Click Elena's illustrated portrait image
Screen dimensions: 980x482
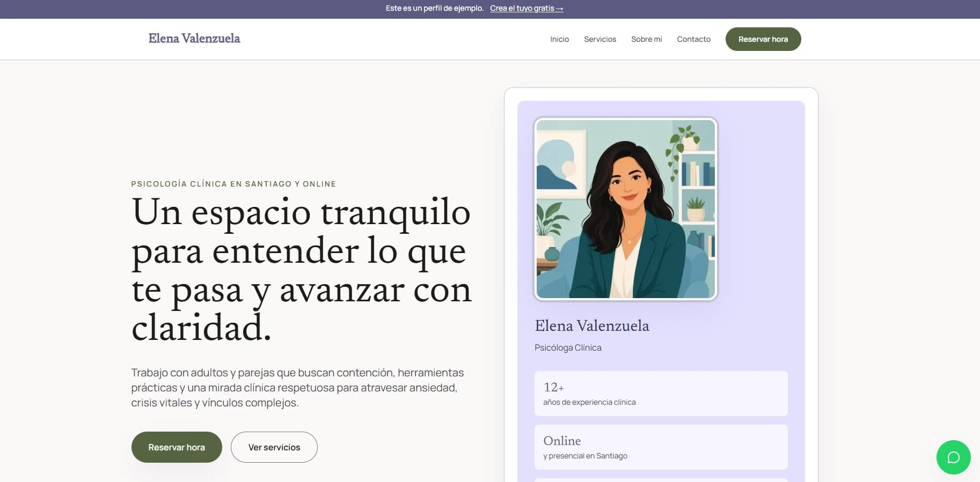626,209
